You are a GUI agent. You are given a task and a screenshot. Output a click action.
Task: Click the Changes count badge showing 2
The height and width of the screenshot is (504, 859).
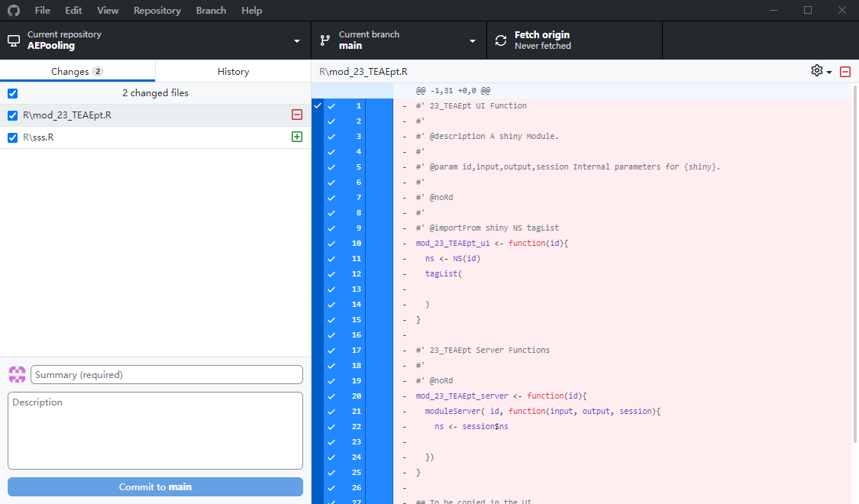click(x=98, y=71)
